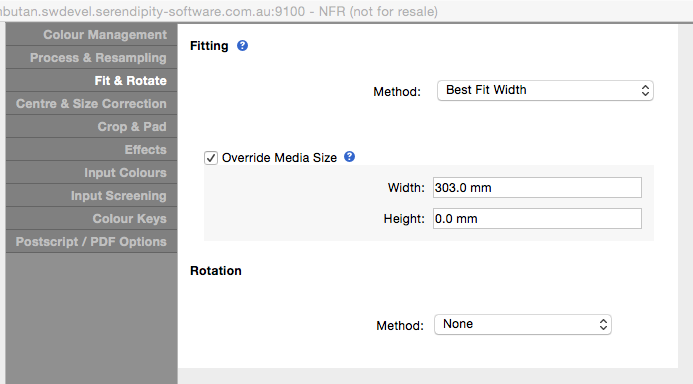Viewport: 693px width, 384px height.
Task: Select the Colour Management tab
Action: pos(91,35)
